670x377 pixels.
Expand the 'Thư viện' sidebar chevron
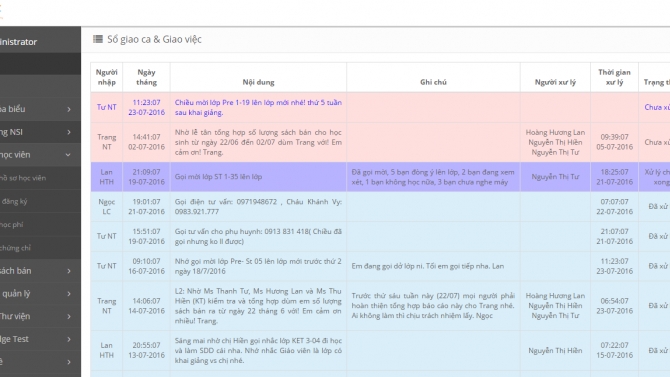click(x=69, y=317)
